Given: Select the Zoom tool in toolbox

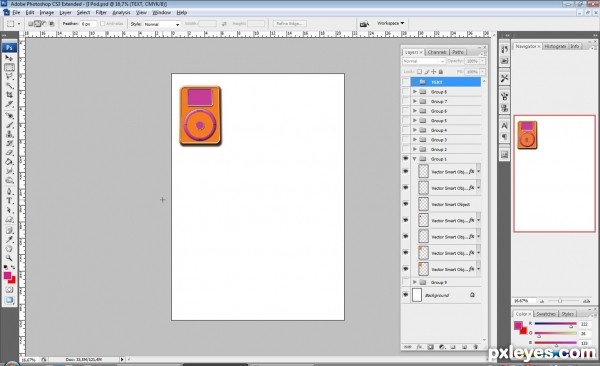Looking at the screenshot, I should [x=9, y=258].
